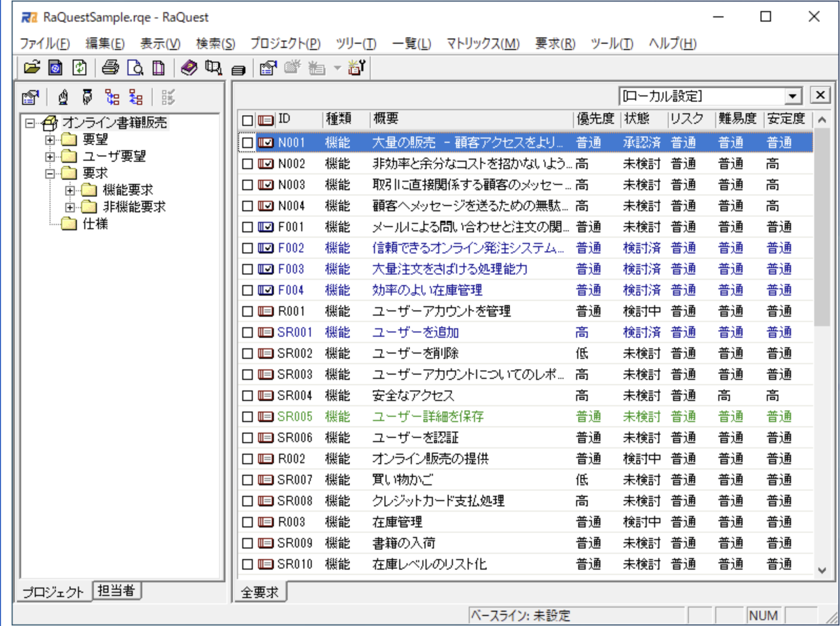
Task: Select the 仕様 folder in the tree
Action: 95,224
